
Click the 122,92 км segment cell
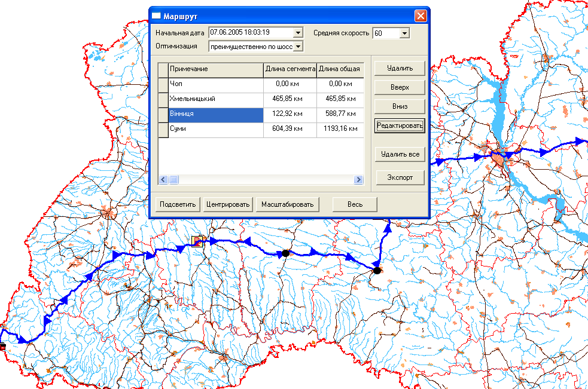(x=290, y=114)
